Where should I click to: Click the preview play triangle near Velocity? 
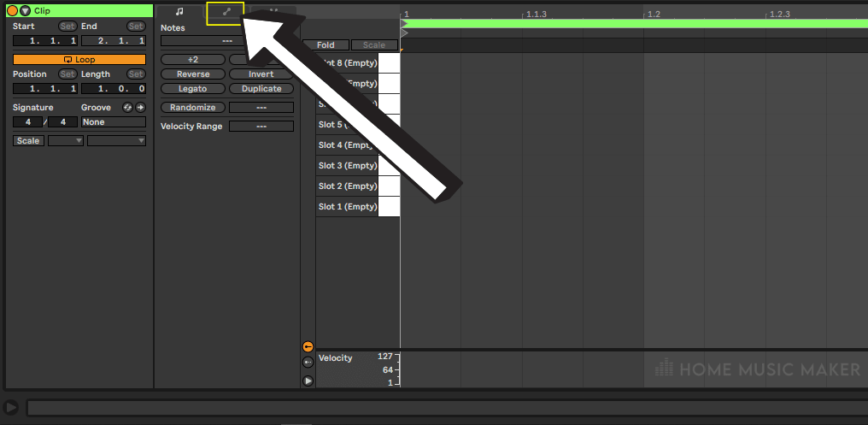[x=308, y=381]
